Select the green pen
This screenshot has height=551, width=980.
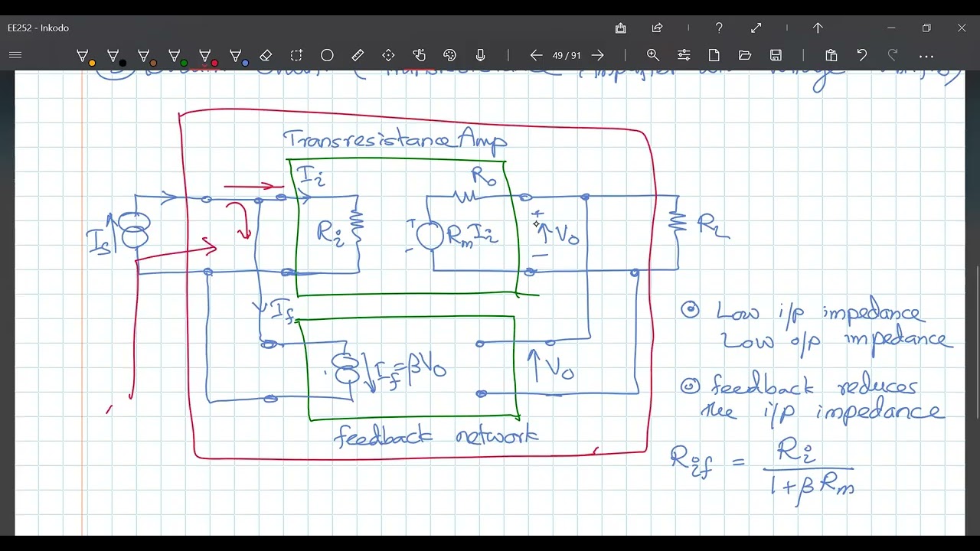175,56
